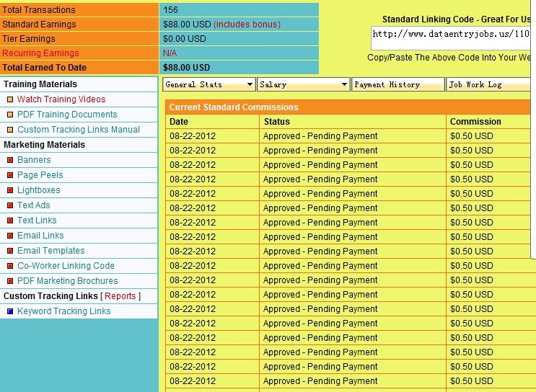Click the Recurring Earnings label
Screen dimensions: 536x392
point(40,53)
